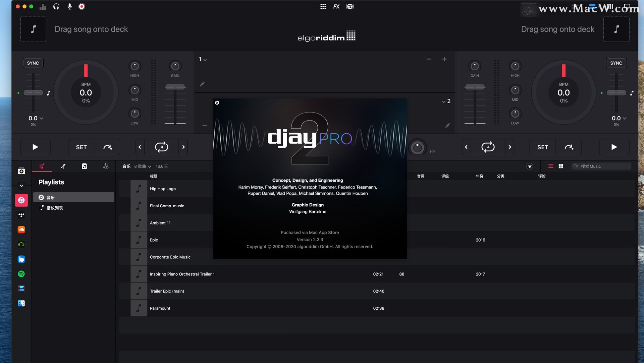Image resolution: width=644 pixels, height=363 pixels.
Task: Toggle the 4-beat loop on right deck
Action: pyautogui.click(x=488, y=147)
